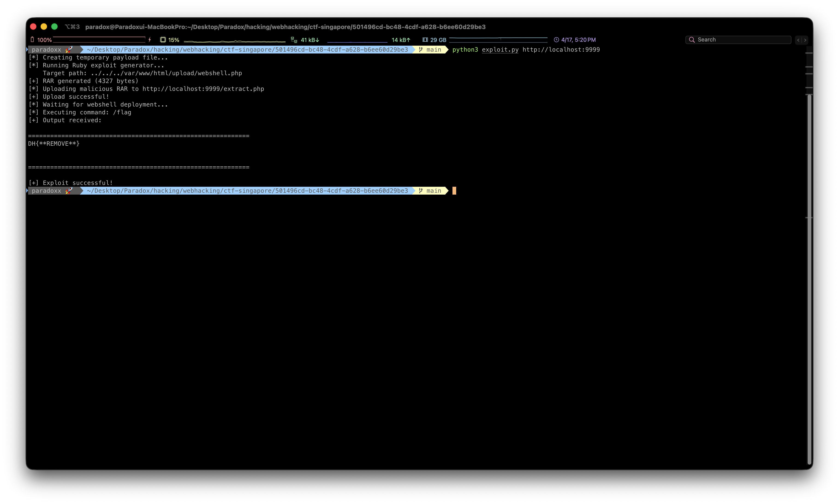The height and width of the screenshot is (504, 839).
Task: Click the search magnifier icon
Action: (x=692, y=40)
